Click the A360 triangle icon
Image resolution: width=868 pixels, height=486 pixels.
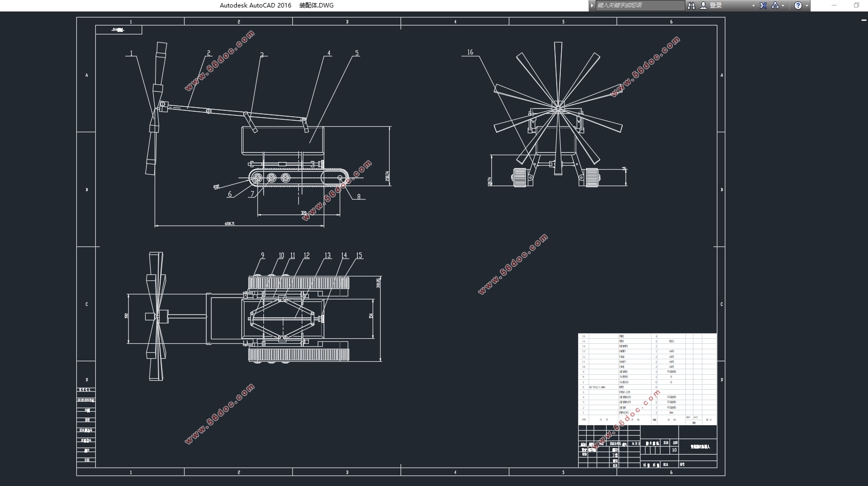click(x=775, y=5)
